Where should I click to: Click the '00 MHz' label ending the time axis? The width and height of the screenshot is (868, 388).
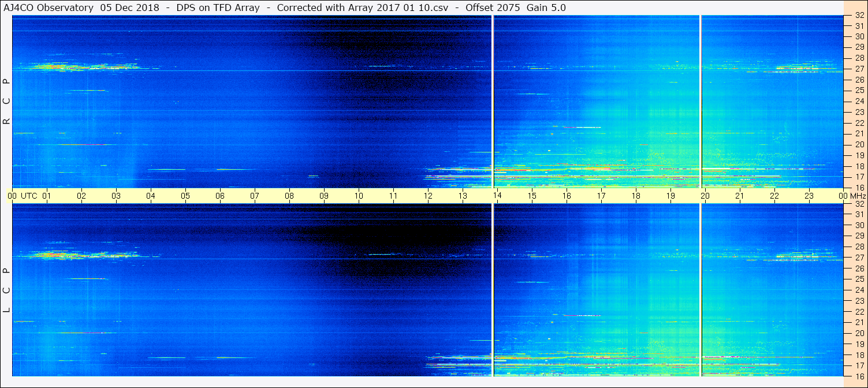pos(852,196)
